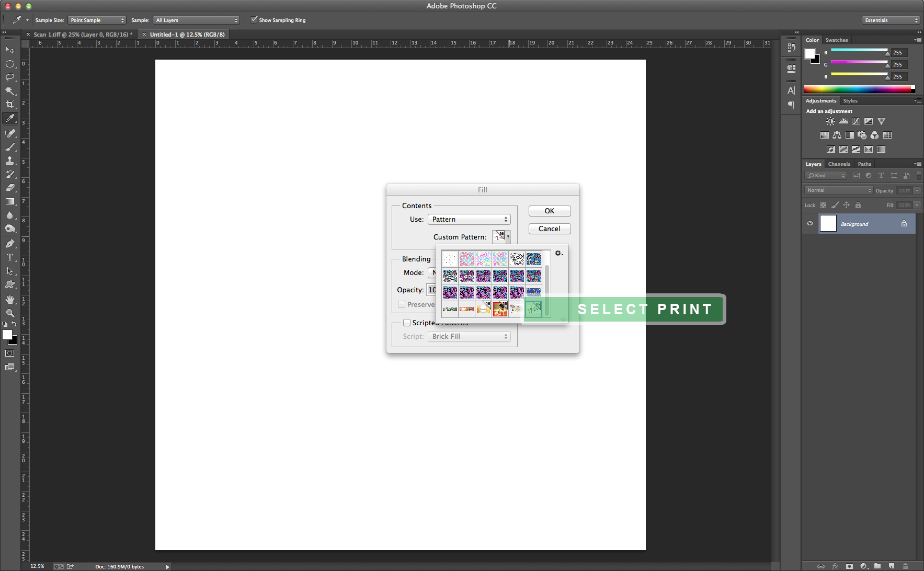Open the Layers panel options menu

918,164
